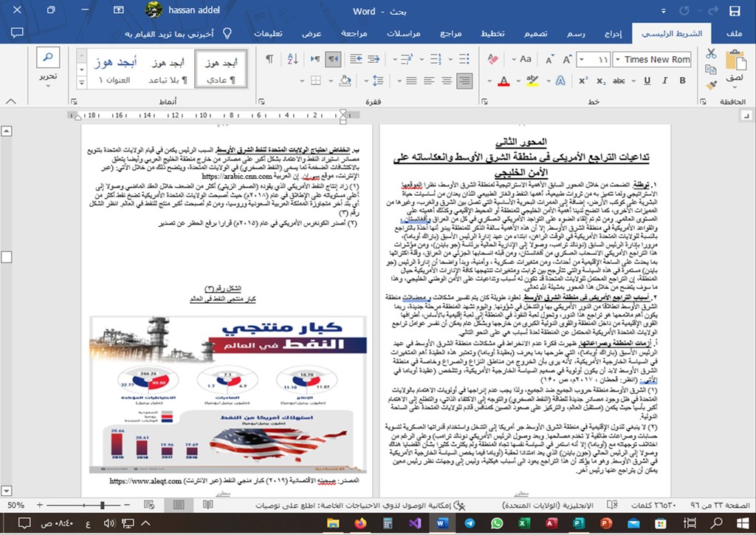The width and height of the screenshot is (756, 535).
Task: Switch to the تخطيط tab
Action: 492,33
